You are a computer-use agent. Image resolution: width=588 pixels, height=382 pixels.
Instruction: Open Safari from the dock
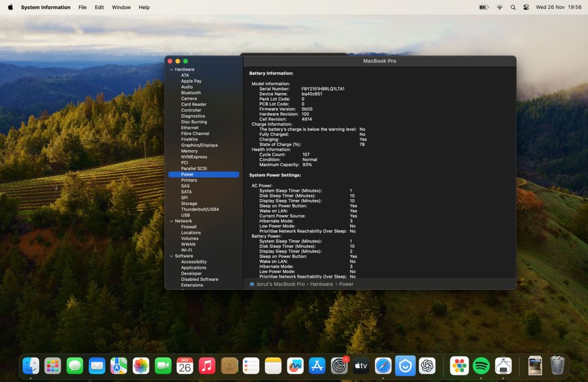tap(383, 366)
